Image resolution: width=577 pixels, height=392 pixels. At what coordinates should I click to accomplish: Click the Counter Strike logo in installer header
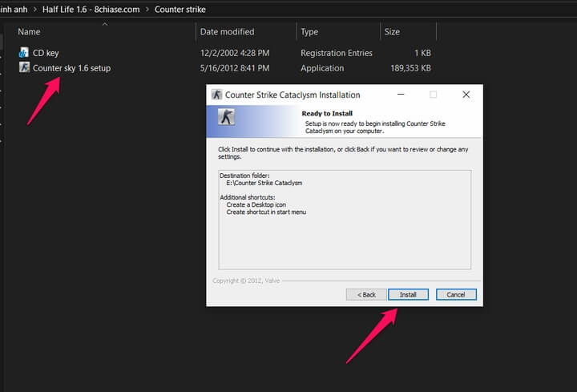[x=226, y=117]
